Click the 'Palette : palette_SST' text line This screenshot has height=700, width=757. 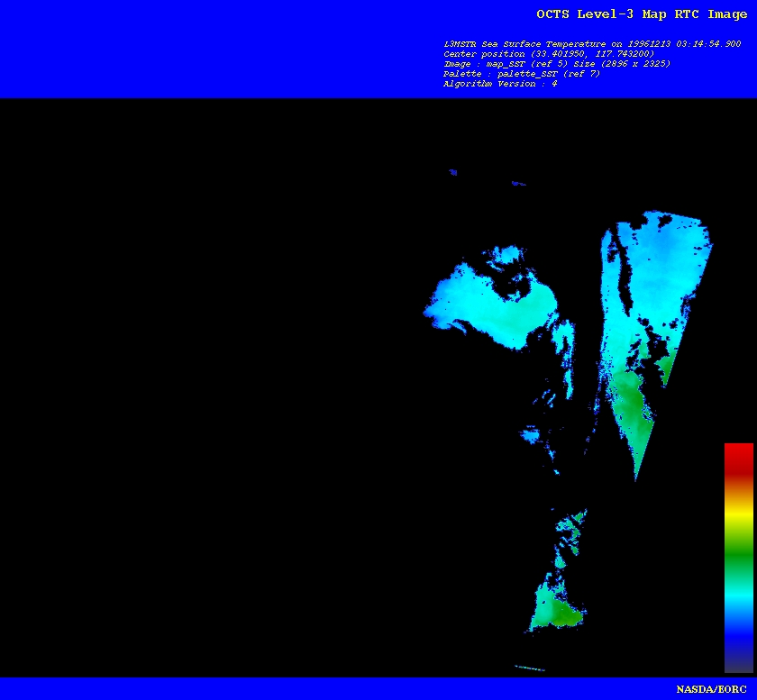[x=521, y=74]
